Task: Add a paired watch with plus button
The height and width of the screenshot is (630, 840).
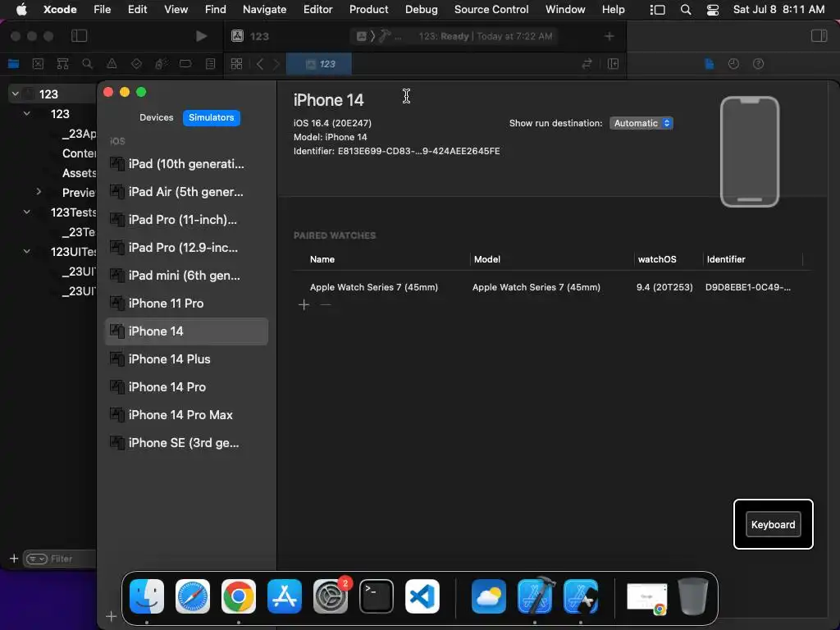Action: [x=304, y=305]
